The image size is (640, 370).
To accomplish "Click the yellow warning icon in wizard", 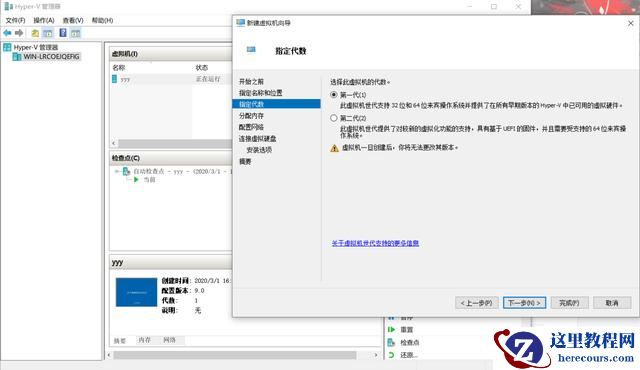I will 334,148.
